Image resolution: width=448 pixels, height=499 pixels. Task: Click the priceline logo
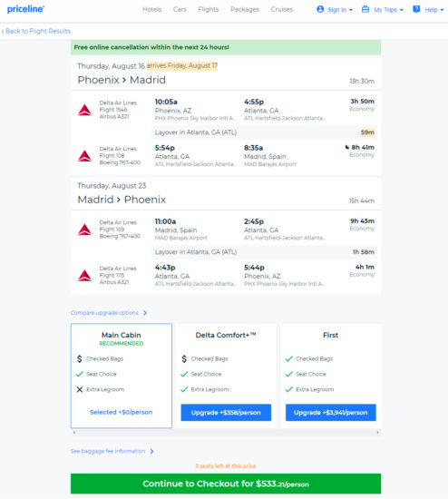[25, 9]
